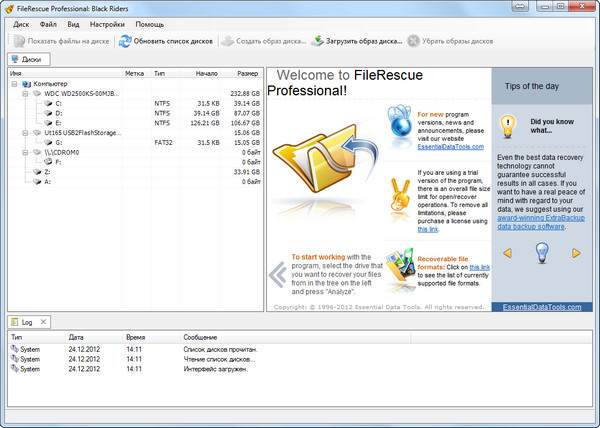
Task: Collapse the Компьютер root tree node
Action: pyautogui.click(x=15, y=84)
